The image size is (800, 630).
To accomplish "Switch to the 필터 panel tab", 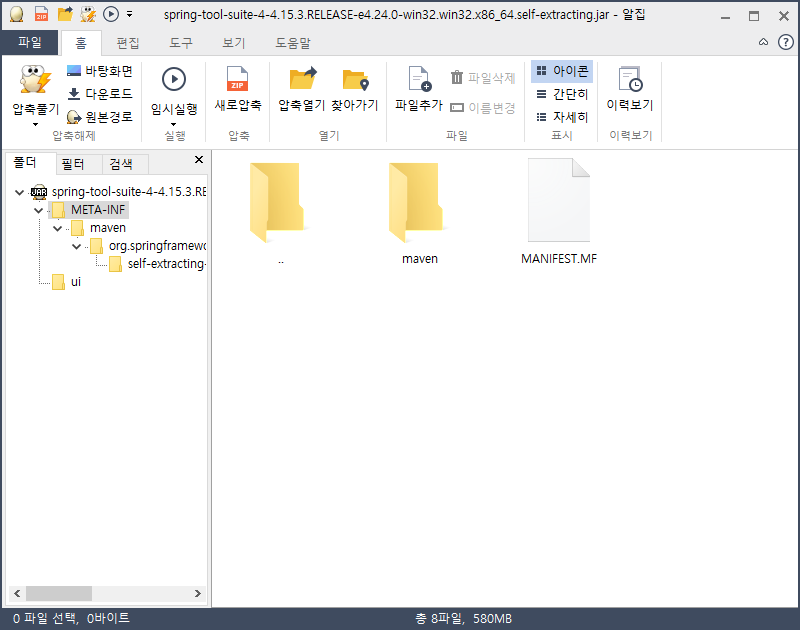I will point(73,164).
